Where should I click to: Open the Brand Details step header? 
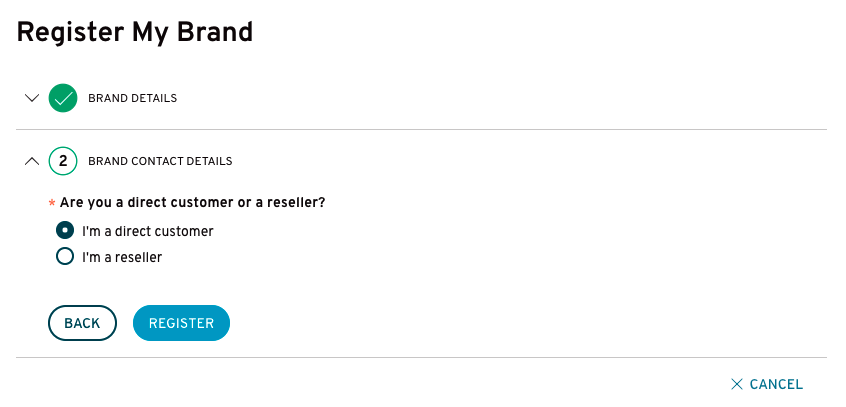click(132, 98)
